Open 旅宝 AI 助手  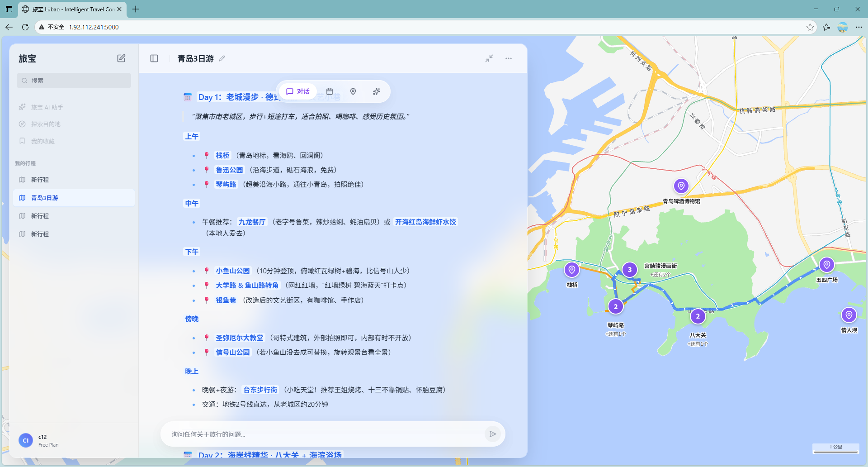pyautogui.click(x=74, y=107)
